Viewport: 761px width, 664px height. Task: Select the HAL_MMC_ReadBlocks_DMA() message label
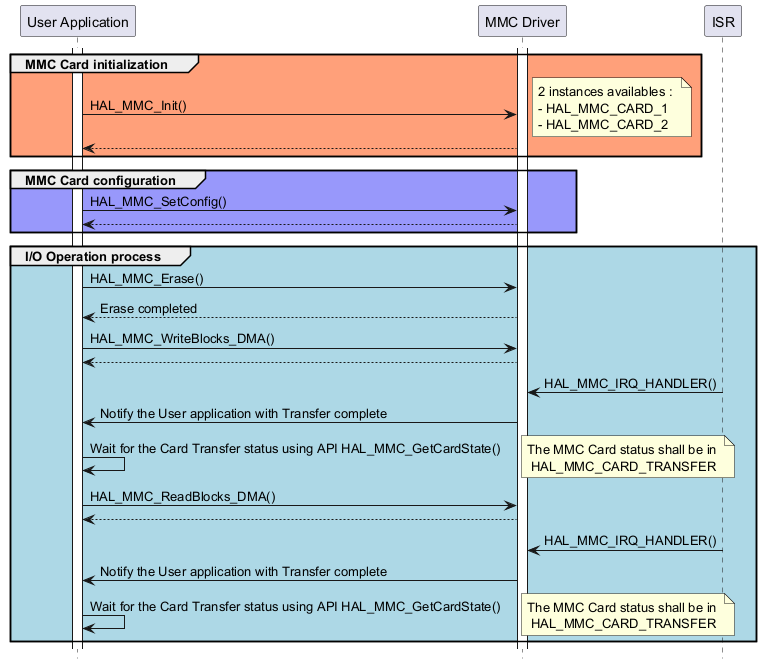point(182,495)
